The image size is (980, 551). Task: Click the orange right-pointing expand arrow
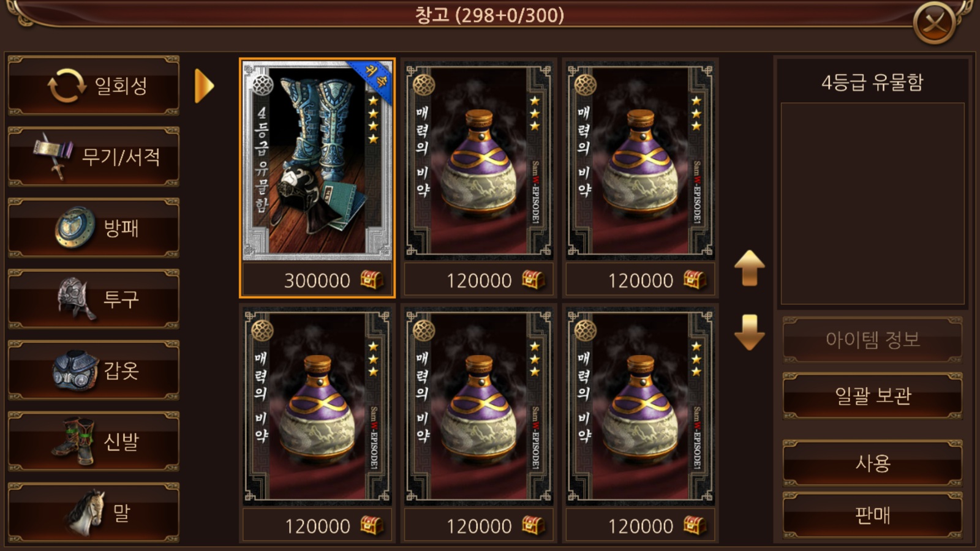[205, 86]
